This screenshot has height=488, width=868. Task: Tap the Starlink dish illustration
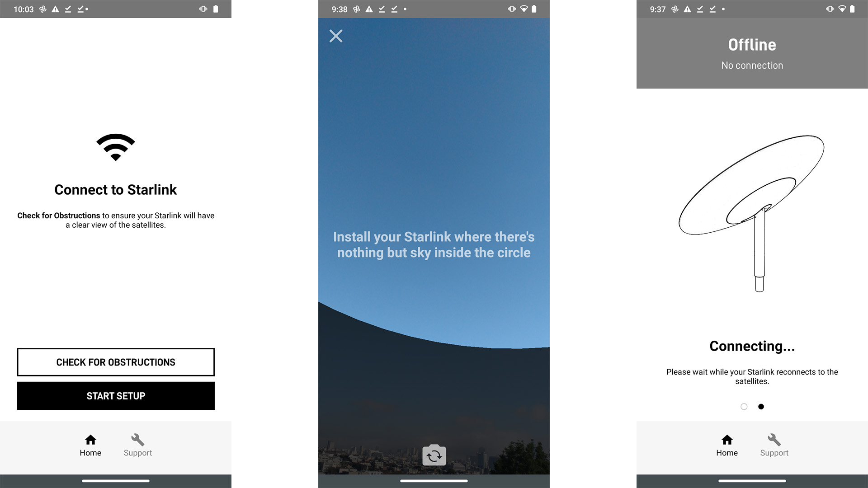(751, 213)
